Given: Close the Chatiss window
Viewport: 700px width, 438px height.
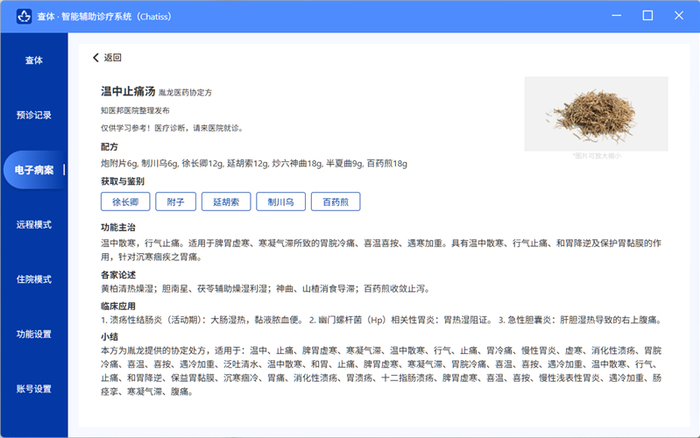Looking at the screenshot, I should pos(679,16).
